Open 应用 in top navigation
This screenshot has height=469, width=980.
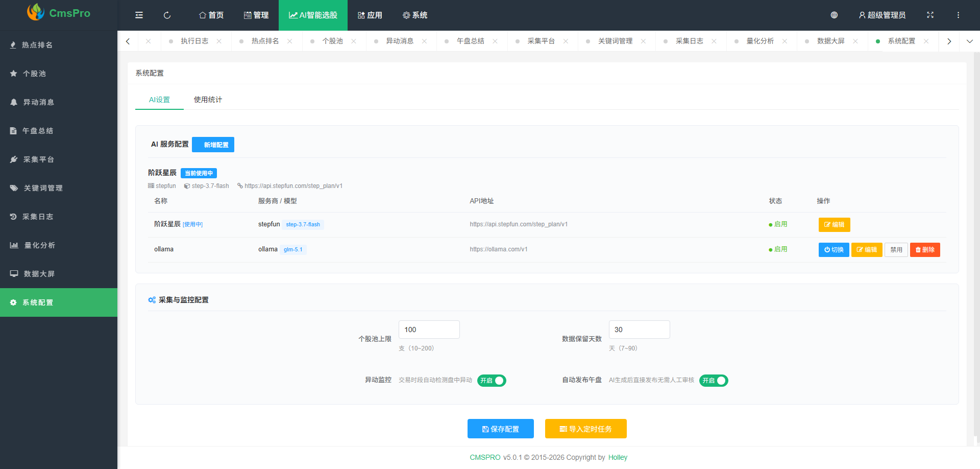point(370,15)
